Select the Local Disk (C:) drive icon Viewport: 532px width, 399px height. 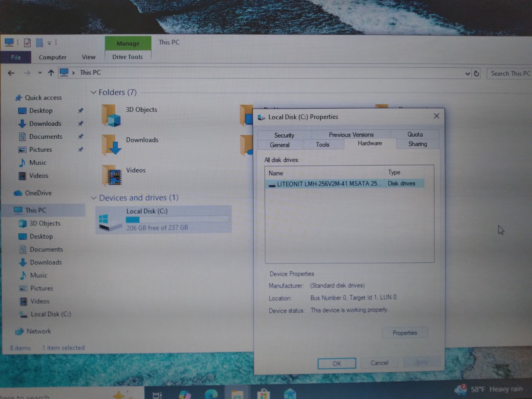click(110, 222)
